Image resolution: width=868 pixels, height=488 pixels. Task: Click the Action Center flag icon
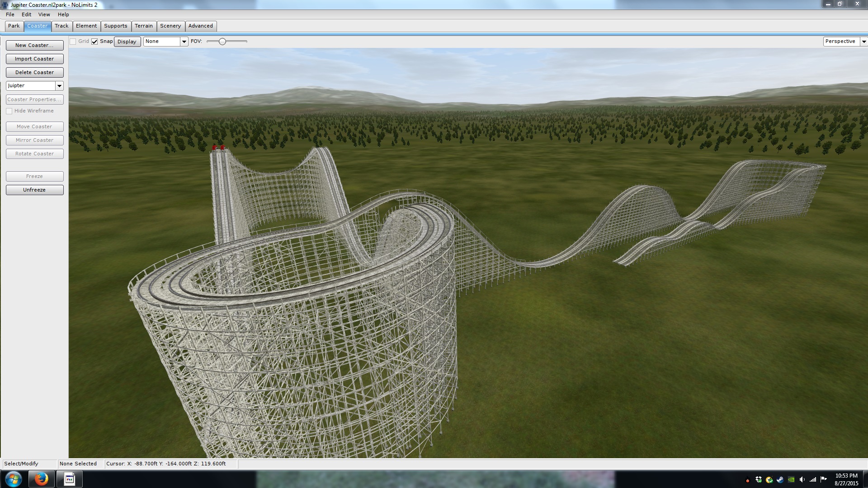coord(823,479)
